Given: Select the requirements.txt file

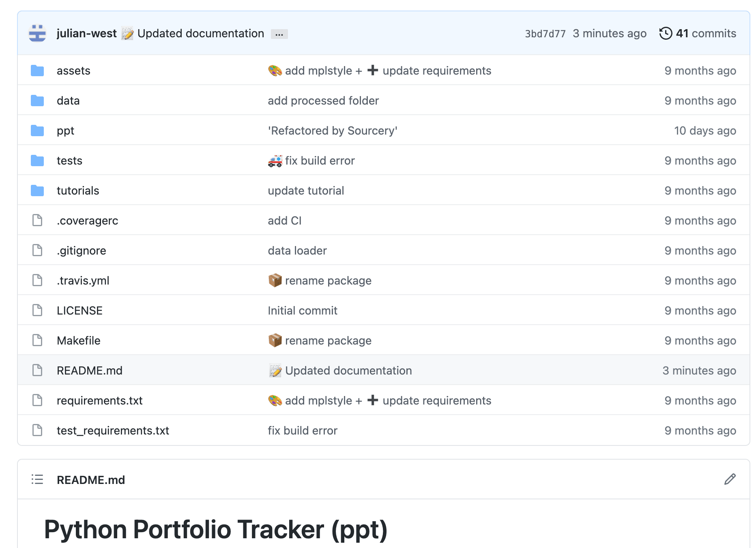Looking at the screenshot, I should coord(99,400).
